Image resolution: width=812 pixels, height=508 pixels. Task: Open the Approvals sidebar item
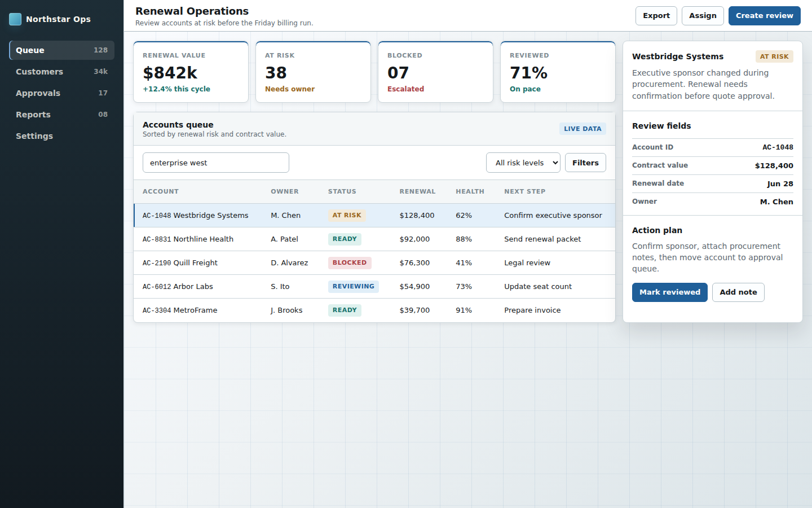61,93
